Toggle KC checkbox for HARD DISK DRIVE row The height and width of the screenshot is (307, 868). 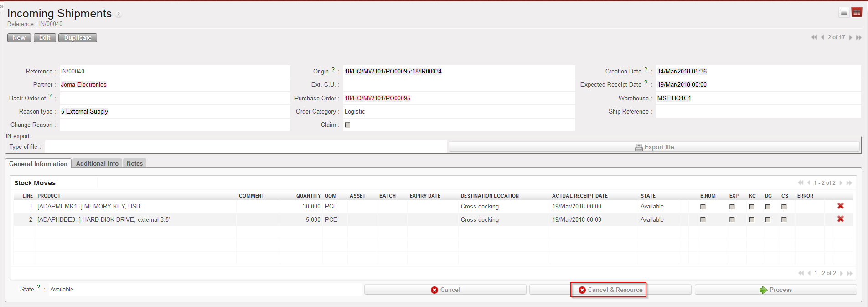752,220
